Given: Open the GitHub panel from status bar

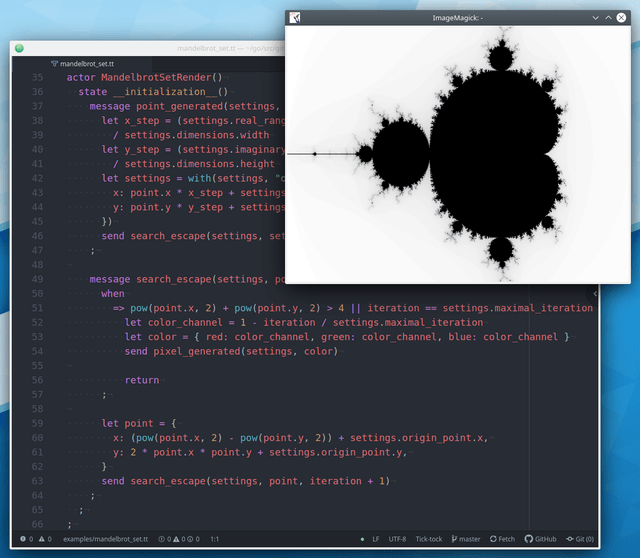Looking at the screenshot, I should tap(540, 539).
